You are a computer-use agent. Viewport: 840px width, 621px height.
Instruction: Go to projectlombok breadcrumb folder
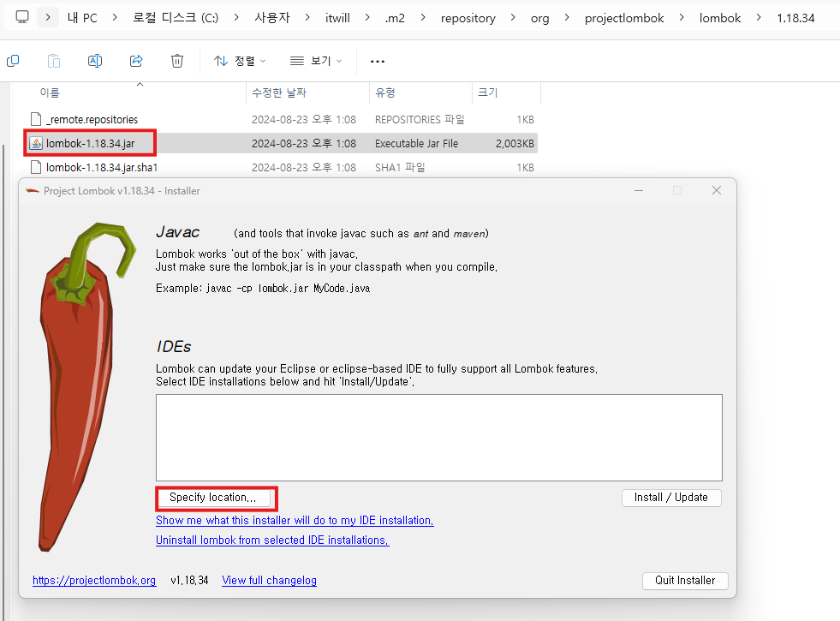tap(624, 18)
